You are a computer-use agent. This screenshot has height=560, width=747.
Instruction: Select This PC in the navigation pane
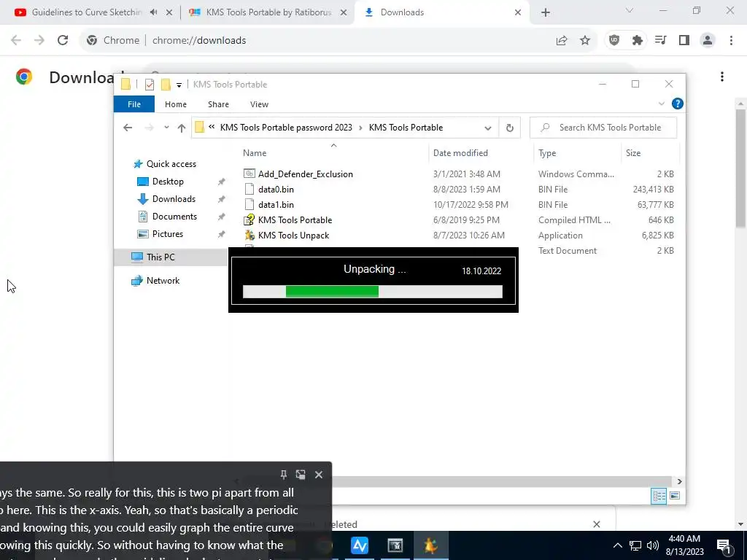click(160, 257)
